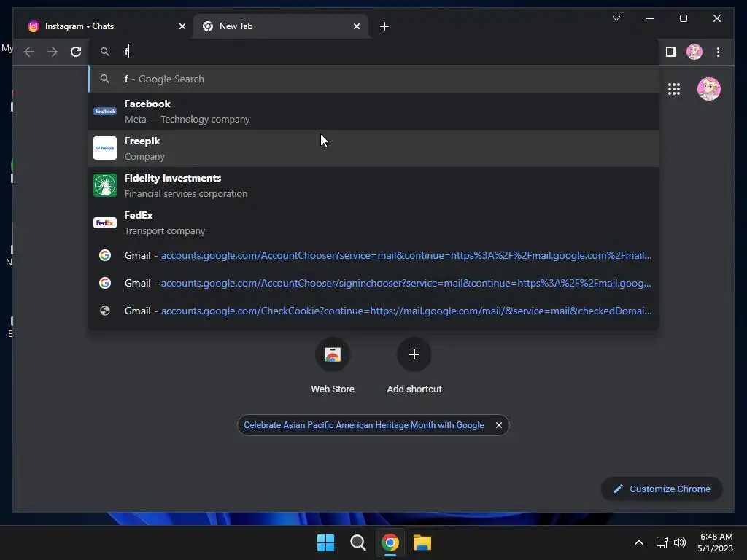Open the Gmail signinchooser suggestion
Viewport: 747px width, 560px height.
click(373, 283)
